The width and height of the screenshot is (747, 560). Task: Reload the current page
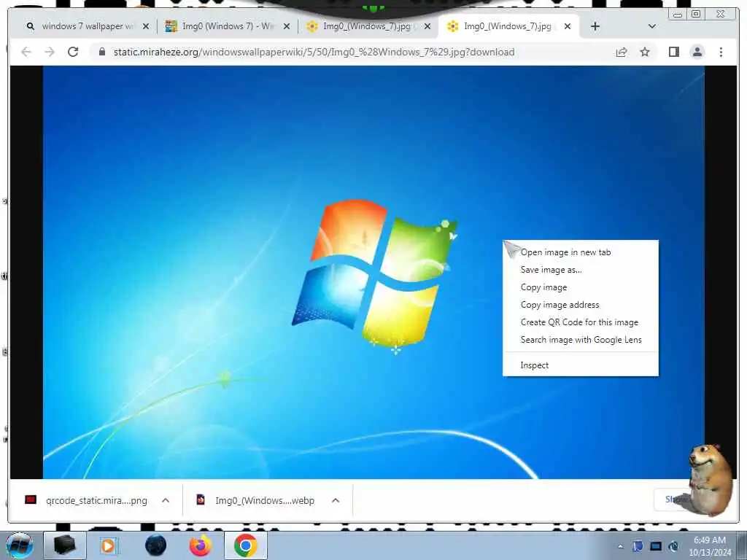point(73,52)
